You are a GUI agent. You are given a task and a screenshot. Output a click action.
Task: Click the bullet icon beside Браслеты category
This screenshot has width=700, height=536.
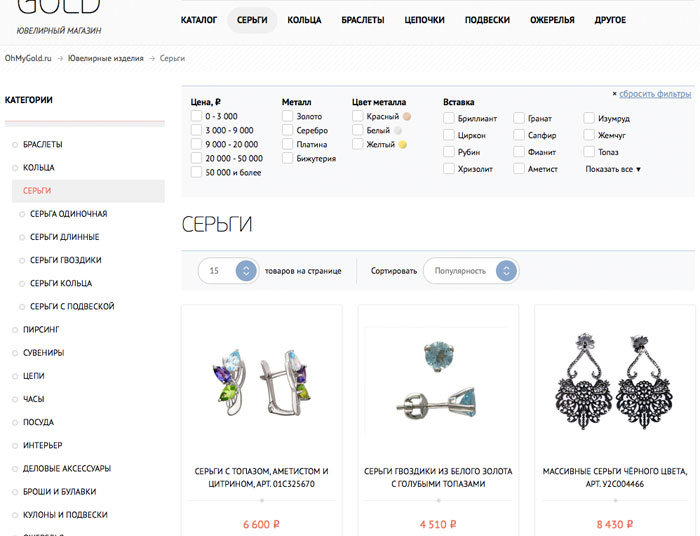15,145
